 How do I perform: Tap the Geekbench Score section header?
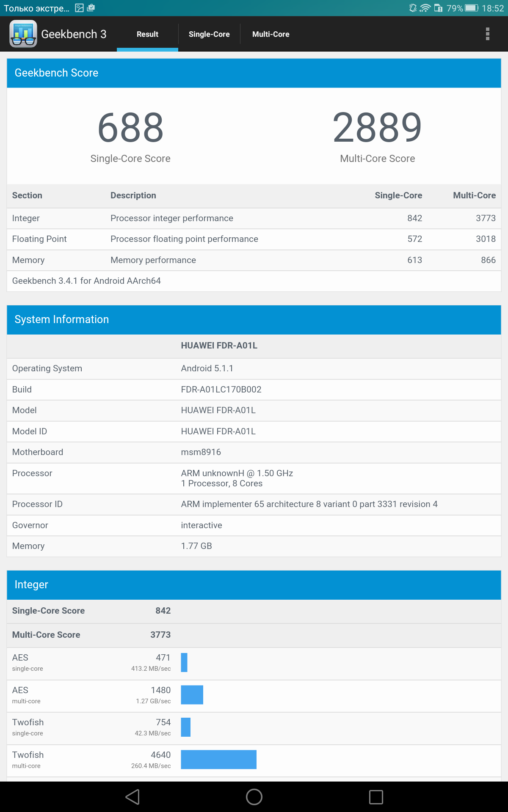[254, 73]
